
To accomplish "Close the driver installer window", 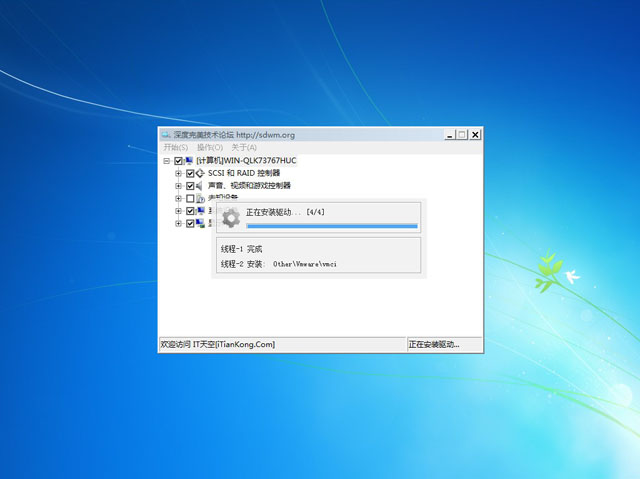I will (475, 135).
